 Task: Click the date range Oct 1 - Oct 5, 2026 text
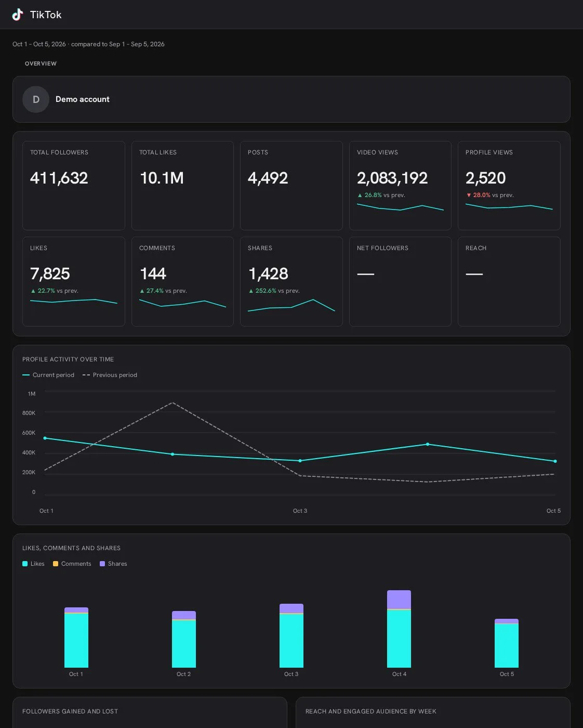tap(39, 44)
